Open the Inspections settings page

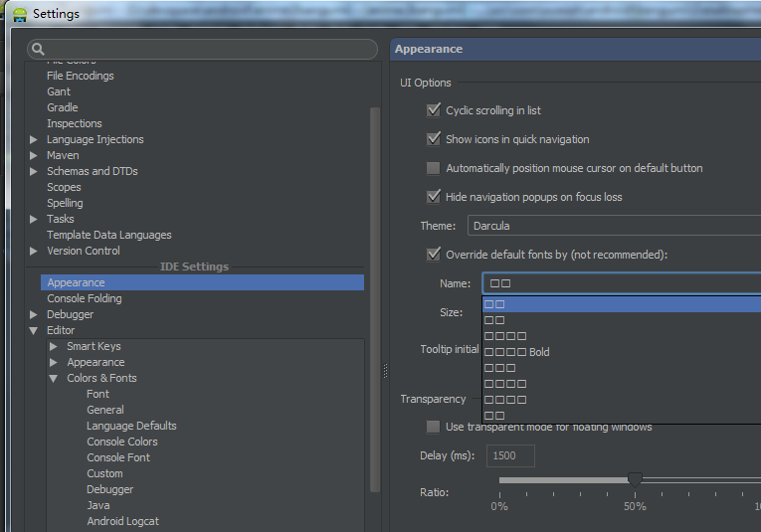[74, 123]
